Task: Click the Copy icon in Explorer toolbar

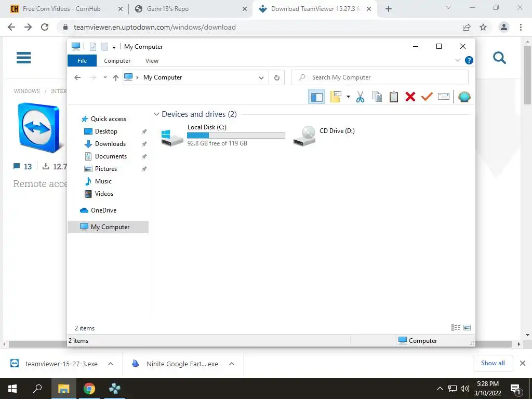Action: (377, 97)
